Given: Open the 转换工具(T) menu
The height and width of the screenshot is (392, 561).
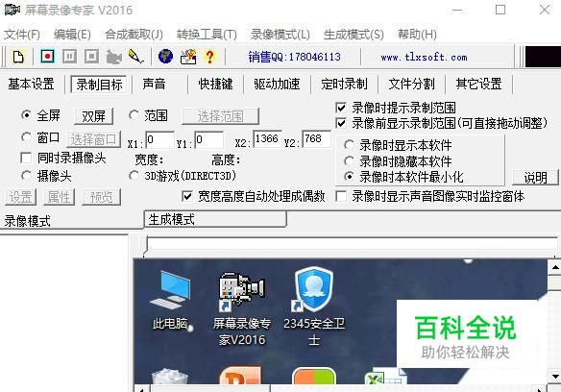Looking at the screenshot, I should tap(207, 35).
